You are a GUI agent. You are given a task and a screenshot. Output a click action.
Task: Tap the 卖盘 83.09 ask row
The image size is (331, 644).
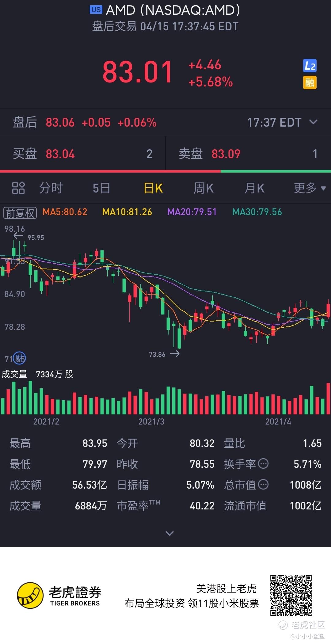(248, 154)
